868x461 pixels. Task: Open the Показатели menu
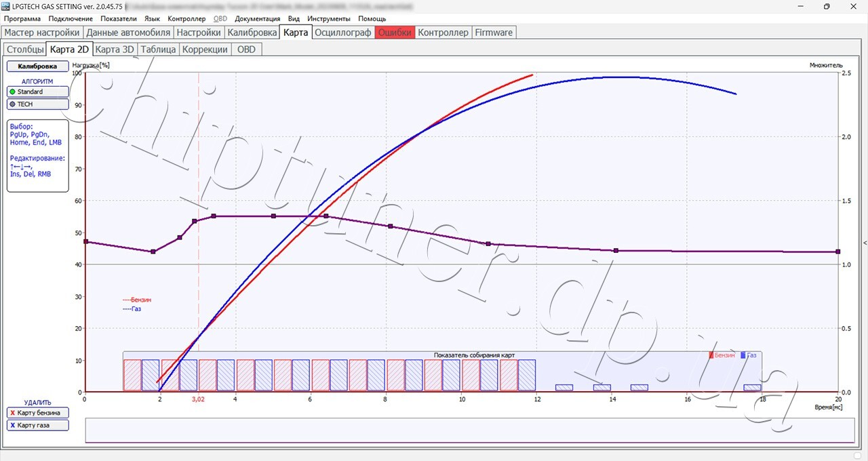pyautogui.click(x=119, y=18)
